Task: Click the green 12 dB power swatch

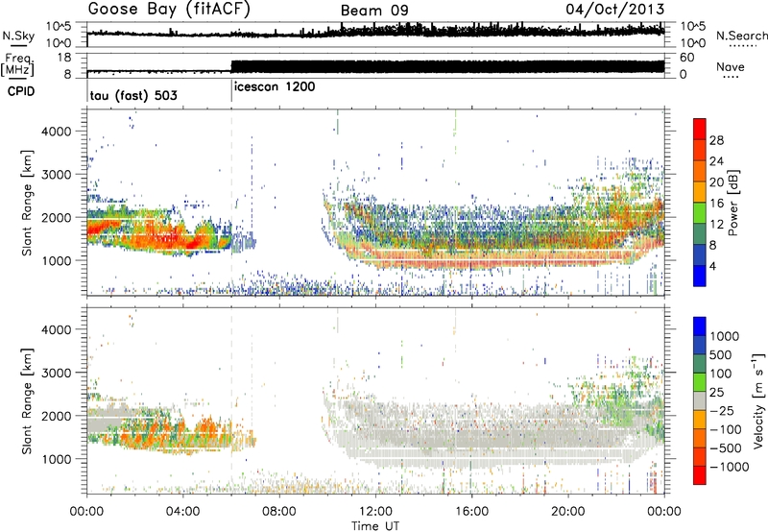Action: pos(700,213)
